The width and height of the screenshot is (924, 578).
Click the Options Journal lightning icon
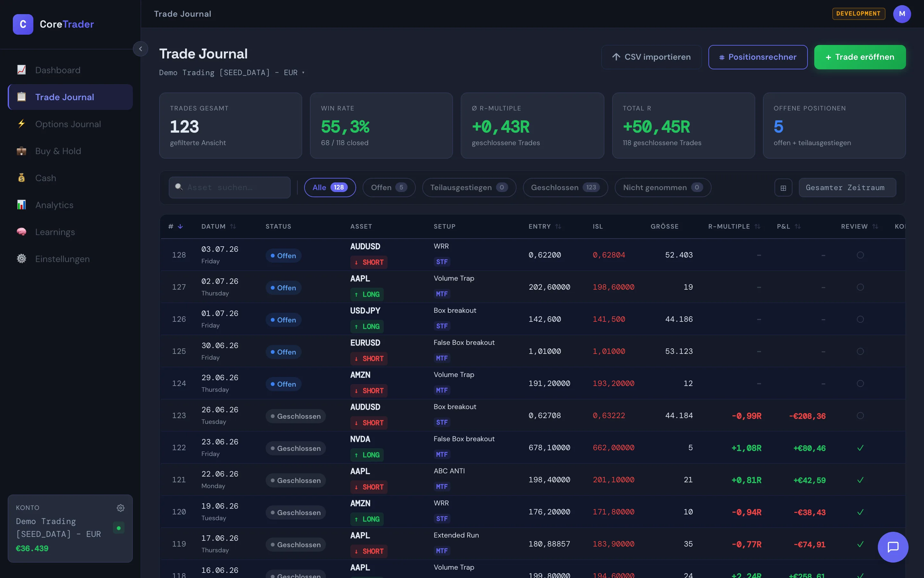coord(21,124)
